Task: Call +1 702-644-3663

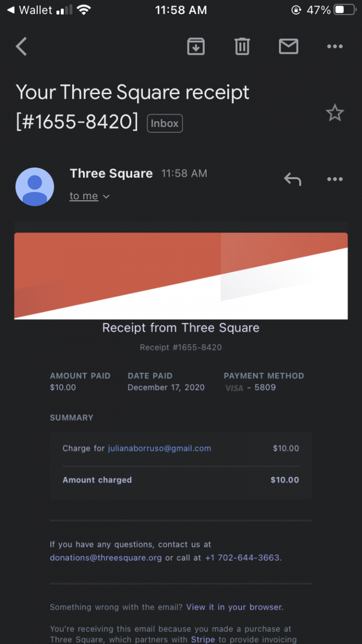Action: [242, 557]
